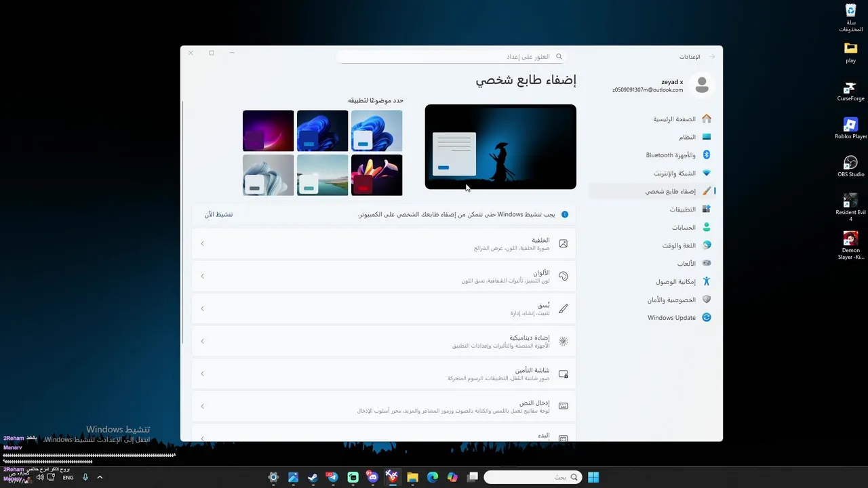Click the back arrow in Settings header
The image size is (868, 488).
[711, 57]
